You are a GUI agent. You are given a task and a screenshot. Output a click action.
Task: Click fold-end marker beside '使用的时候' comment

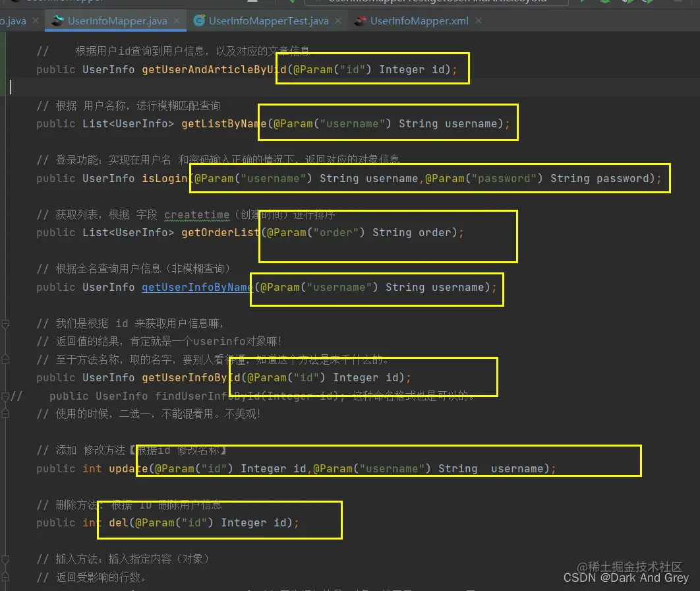(x=5, y=414)
